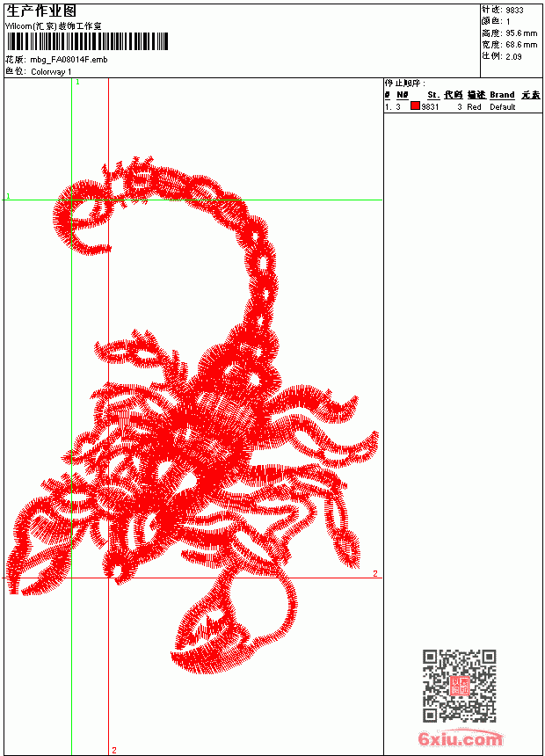Select green guide marker 1 at left edge
The width and height of the screenshot is (545, 756).
[x=8, y=196]
